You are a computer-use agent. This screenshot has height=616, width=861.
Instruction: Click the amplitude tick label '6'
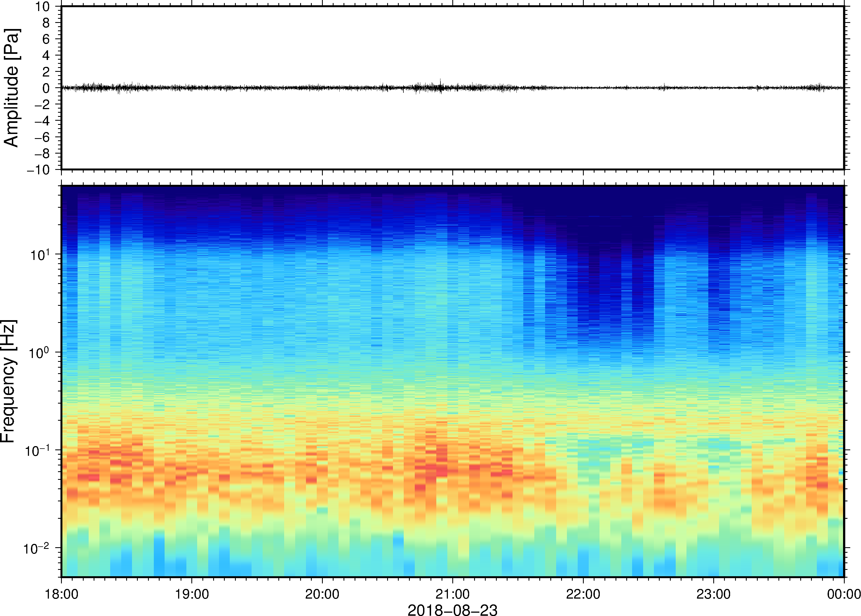click(46, 39)
